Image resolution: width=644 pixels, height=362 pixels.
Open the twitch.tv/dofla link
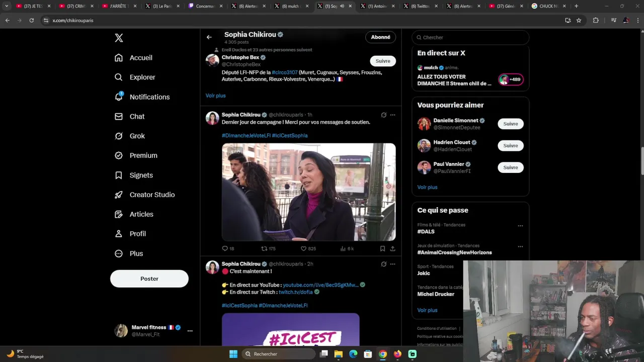point(296,292)
